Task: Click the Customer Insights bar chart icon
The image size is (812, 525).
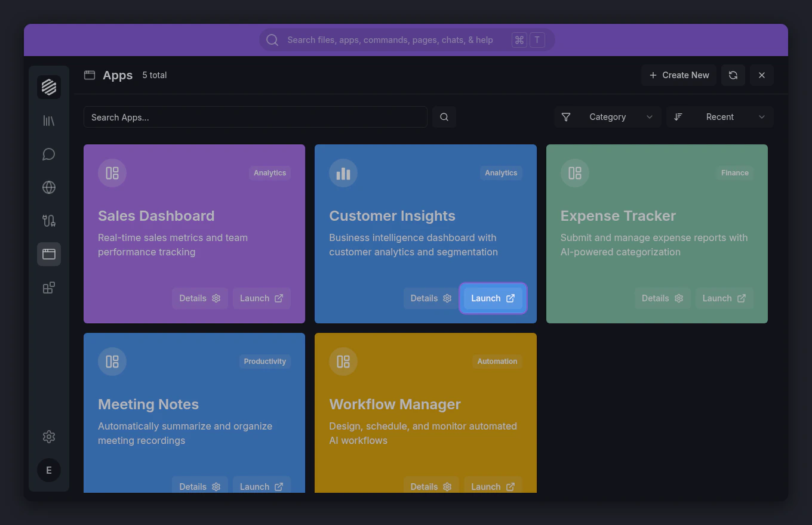Action: tap(343, 173)
